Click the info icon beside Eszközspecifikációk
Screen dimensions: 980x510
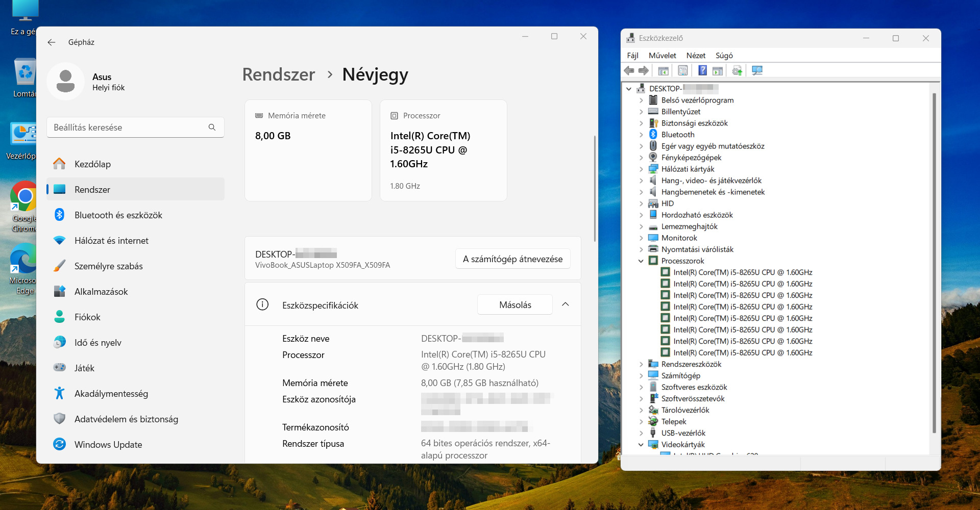(262, 304)
